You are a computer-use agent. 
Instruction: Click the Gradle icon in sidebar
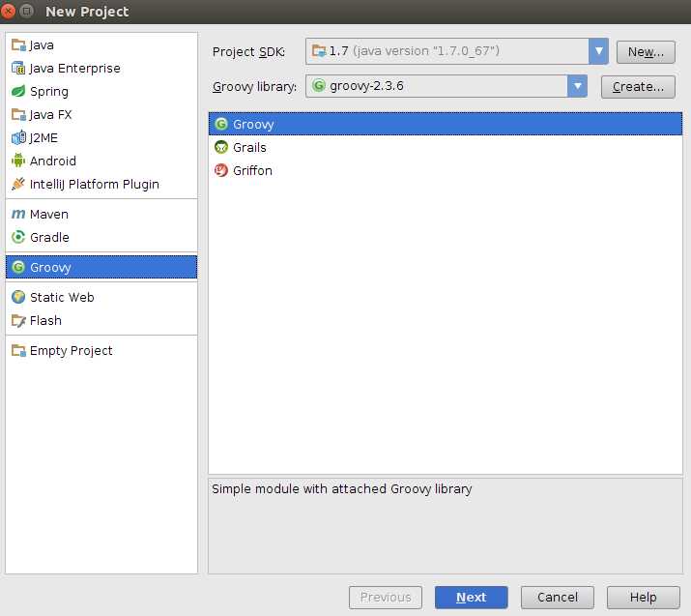pyautogui.click(x=18, y=237)
